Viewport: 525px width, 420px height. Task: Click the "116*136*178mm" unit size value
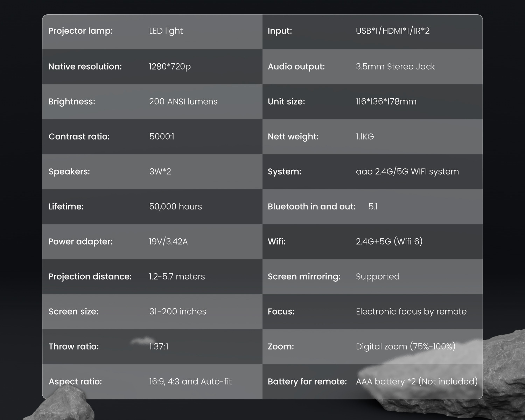tap(386, 101)
